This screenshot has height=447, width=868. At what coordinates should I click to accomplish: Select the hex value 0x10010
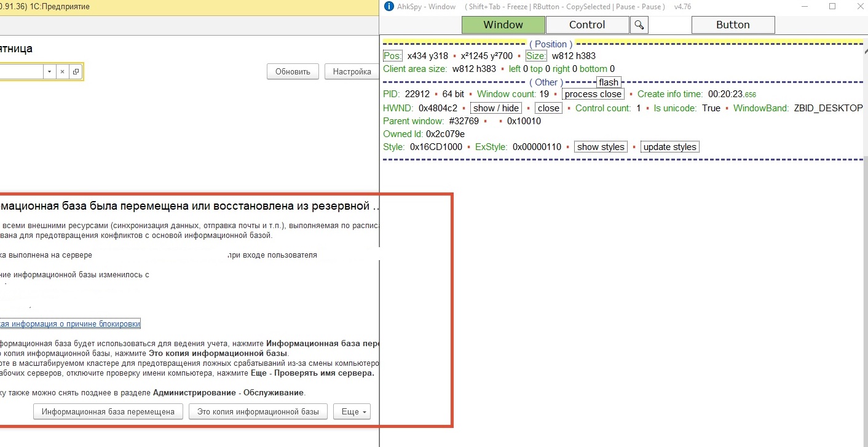point(524,121)
